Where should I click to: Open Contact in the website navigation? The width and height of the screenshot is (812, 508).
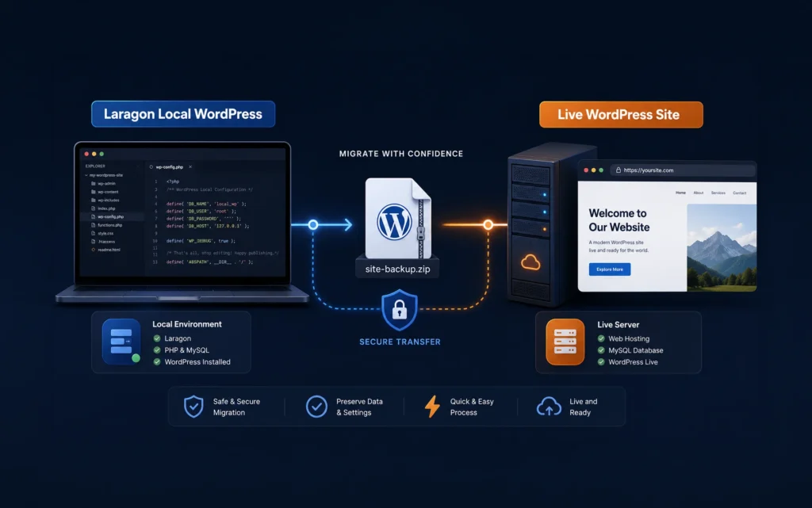[x=740, y=193]
